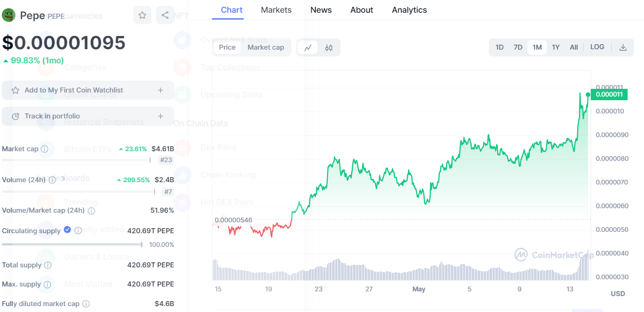Screen dimensions: 644x312
Task: Open the News tab
Action: (321, 10)
